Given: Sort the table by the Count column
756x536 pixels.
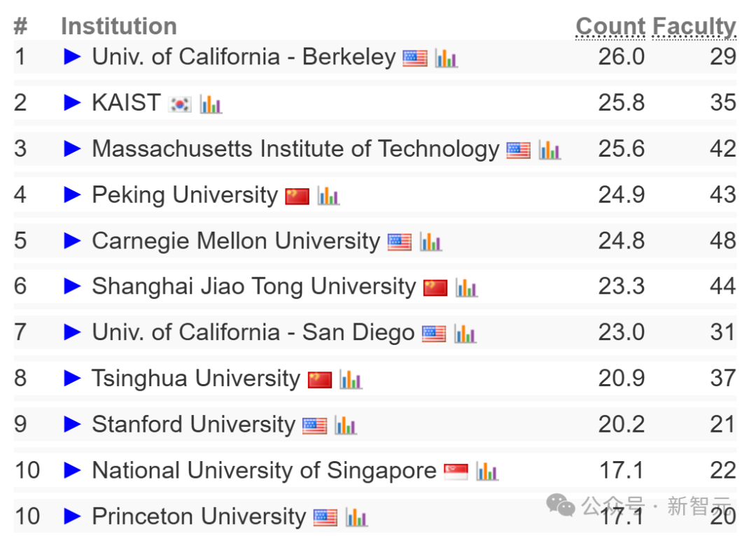Looking at the screenshot, I should [610, 26].
